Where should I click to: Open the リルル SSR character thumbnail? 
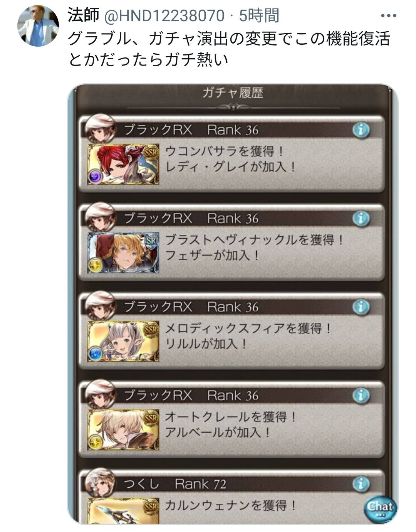pos(123,341)
